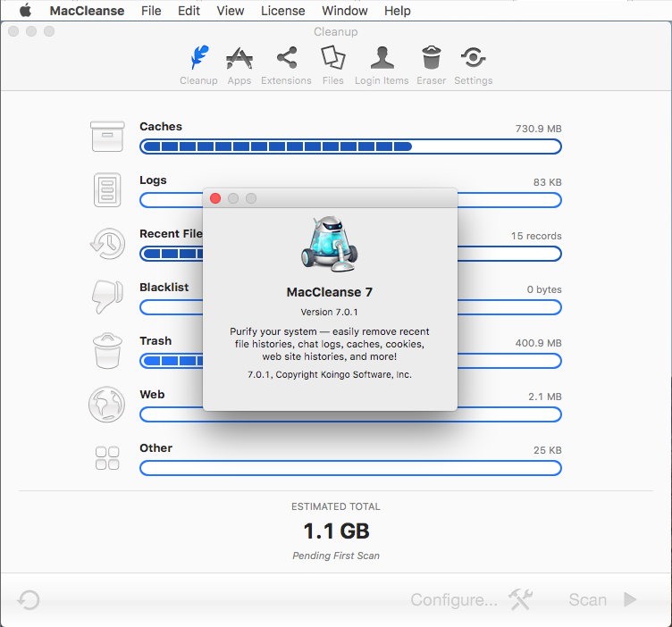The width and height of the screenshot is (672, 627).
Task: Open the License menu
Action: (283, 11)
